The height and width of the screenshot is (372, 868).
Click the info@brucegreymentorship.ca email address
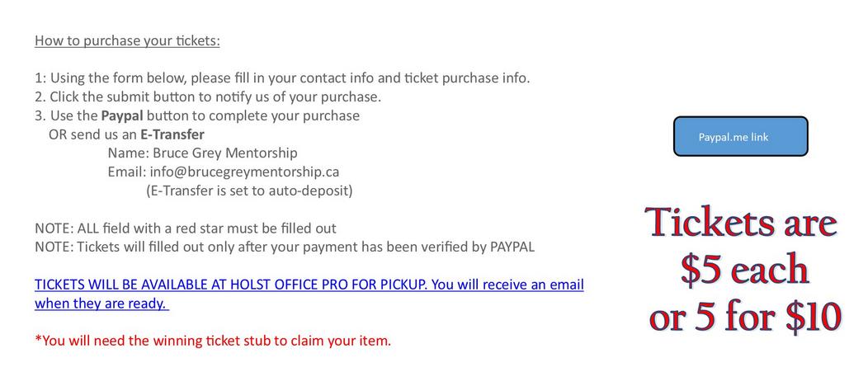[x=244, y=172]
